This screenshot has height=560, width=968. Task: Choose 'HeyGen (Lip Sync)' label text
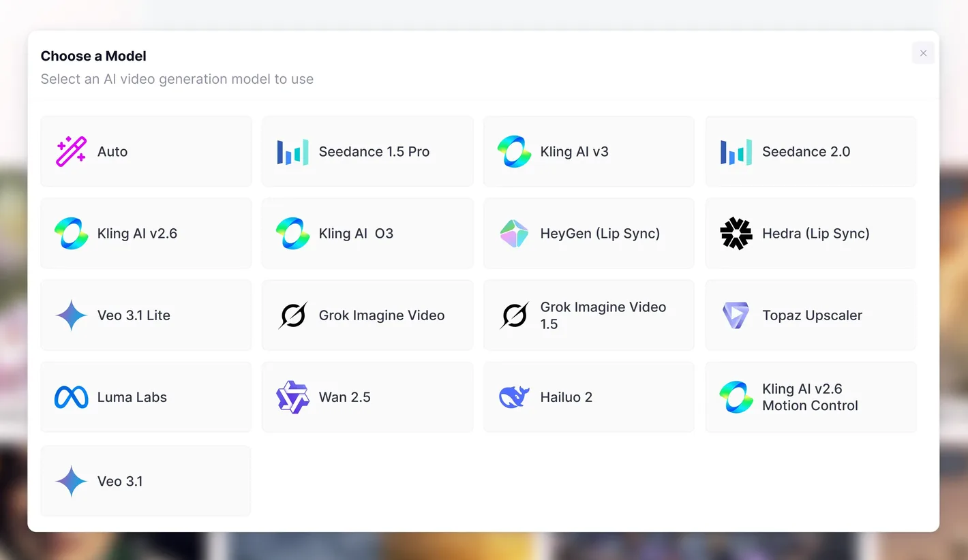tap(601, 234)
